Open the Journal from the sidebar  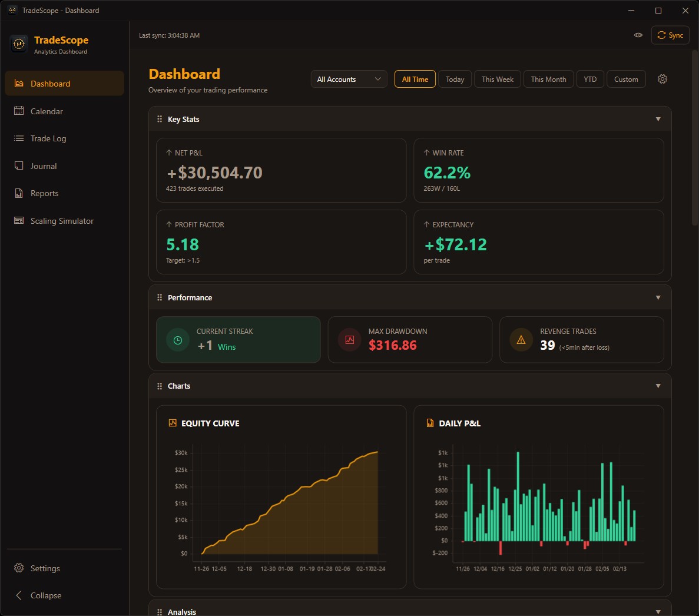click(44, 165)
